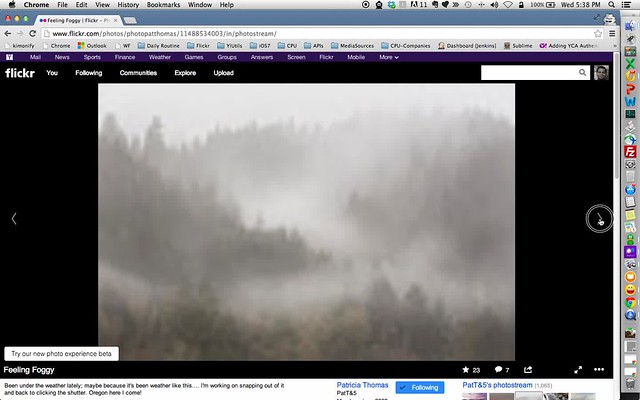This screenshot has width=640, height=400.
Task: Expand the More dropdown in Yahoo bar
Action: [x=389, y=57]
